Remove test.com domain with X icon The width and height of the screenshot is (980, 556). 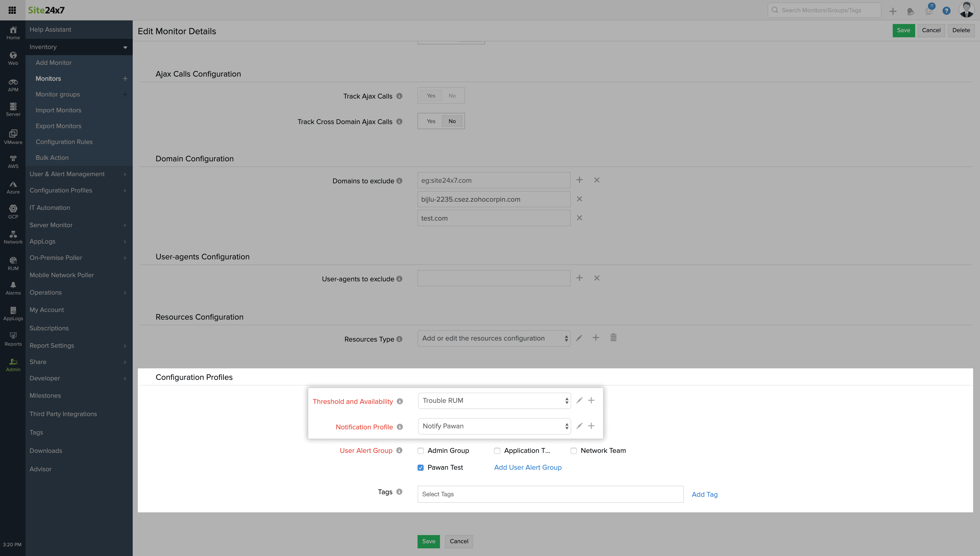click(x=579, y=218)
